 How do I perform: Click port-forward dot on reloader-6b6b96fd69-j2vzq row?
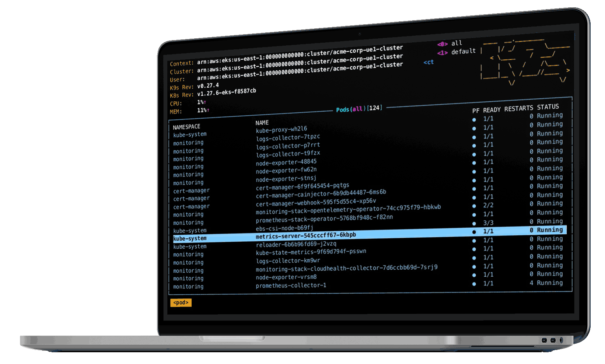click(474, 241)
